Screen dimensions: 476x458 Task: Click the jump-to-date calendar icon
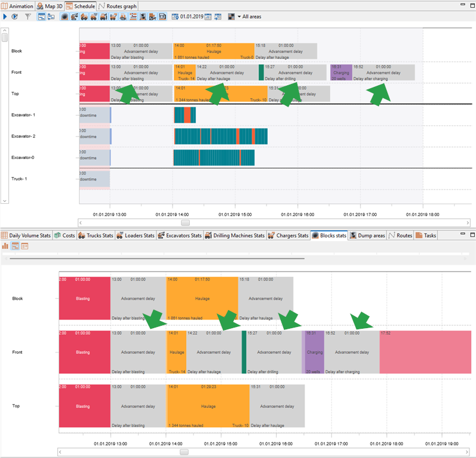218,17
